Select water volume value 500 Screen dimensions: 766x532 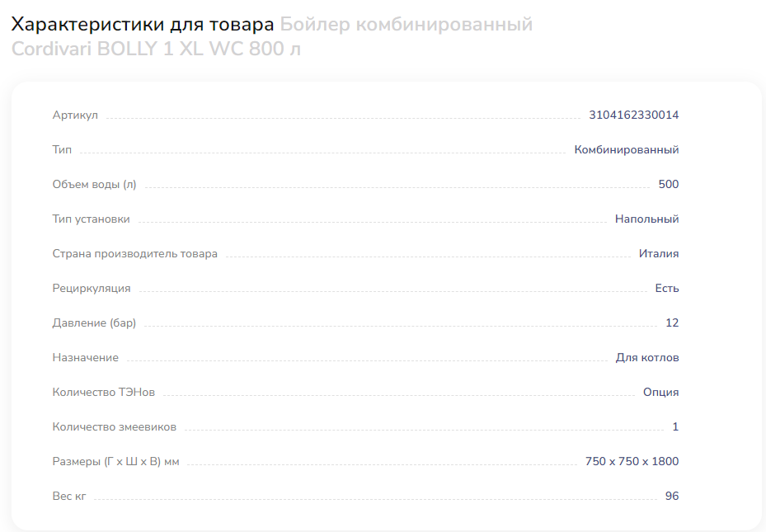669,184
